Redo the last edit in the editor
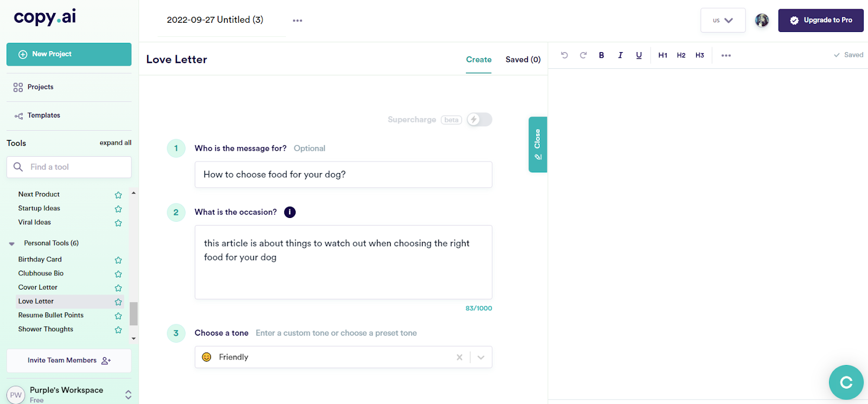The image size is (868, 404). click(583, 55)
